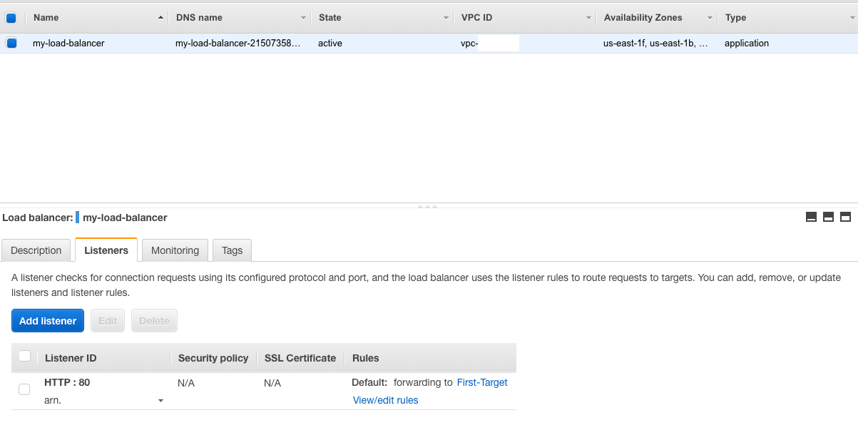Open the Monitoring tab
Screen dimensions: 868x440
coord(175,250)
